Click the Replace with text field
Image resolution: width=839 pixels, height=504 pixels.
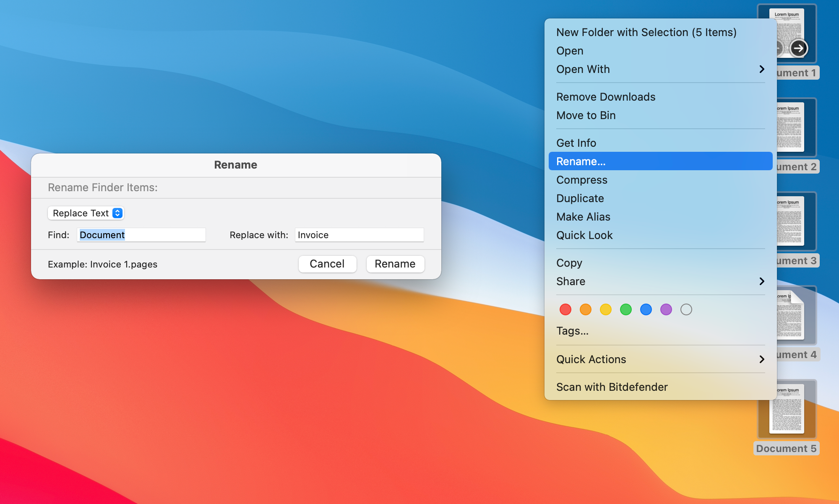click(360, 235)
